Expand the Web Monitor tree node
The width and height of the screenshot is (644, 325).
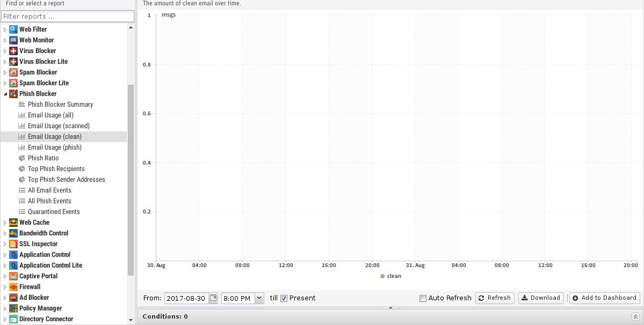pyautogui.click(x=5, y=40)
